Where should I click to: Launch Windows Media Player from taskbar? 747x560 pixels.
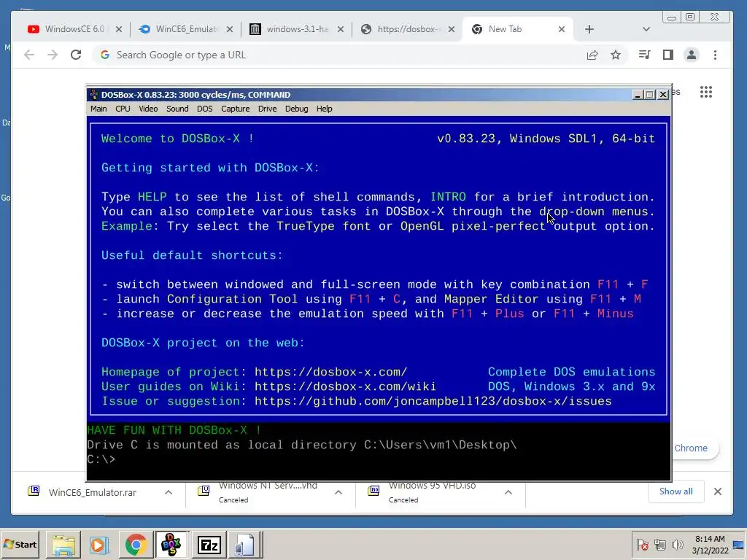99,544
